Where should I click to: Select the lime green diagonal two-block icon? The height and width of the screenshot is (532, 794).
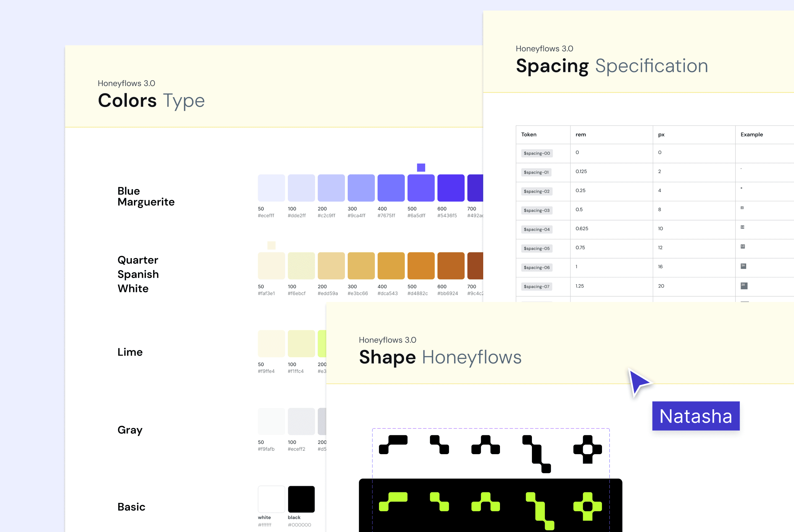click(439, 502)
